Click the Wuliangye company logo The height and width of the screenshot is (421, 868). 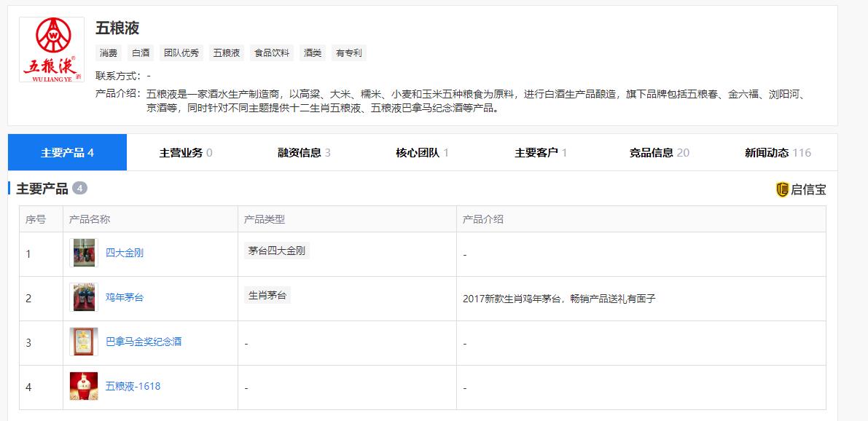click(x=51, y=50)
